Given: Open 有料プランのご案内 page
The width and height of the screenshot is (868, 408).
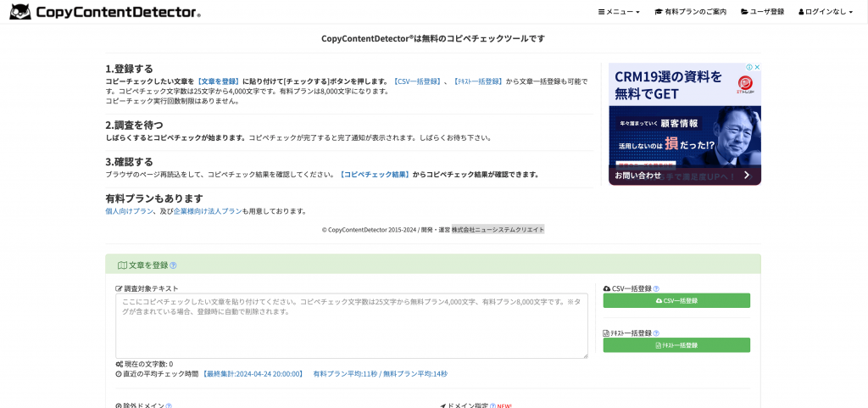Looking at the screenshot, I should click(x=690, y=12).
